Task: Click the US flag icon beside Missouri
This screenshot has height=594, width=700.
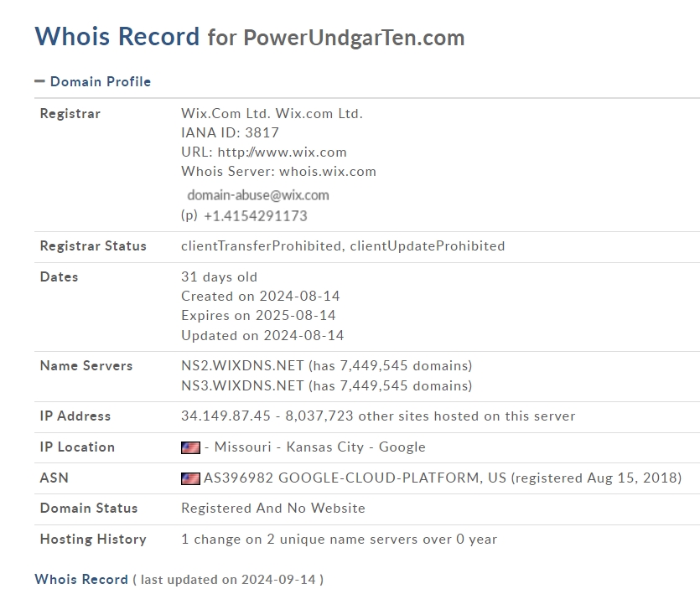Action: (190, 447)
